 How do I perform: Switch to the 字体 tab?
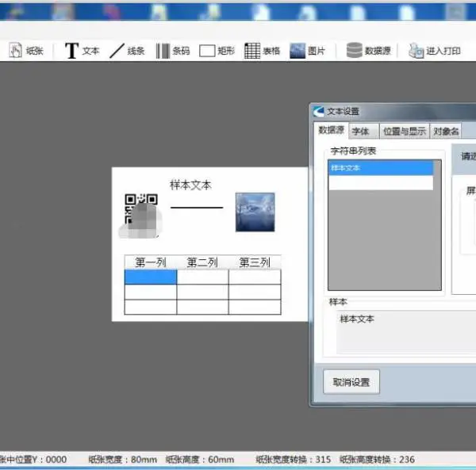click(x=363, y=132)
